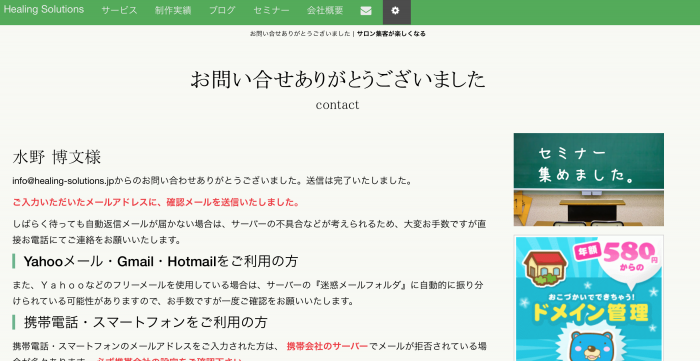Click the 携帯電話・スマートフォンをご利用の方 heading
Image resolution: width=700 pixels, height=361 pixels.
coord(146,322)
